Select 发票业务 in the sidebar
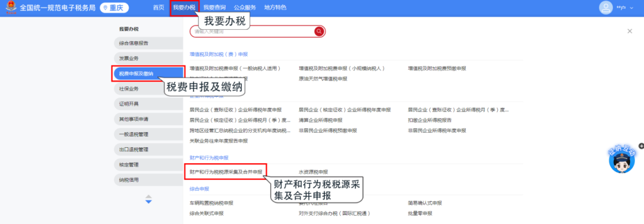Image resolution: width=644 pixels, height=224 pixels. click(x=148, y=58)
